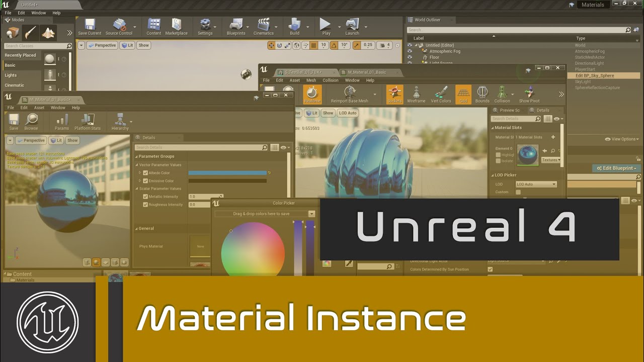644x362 pixels.
Task: Select the Paint mode brush icon
Action: tap(30, 33)
